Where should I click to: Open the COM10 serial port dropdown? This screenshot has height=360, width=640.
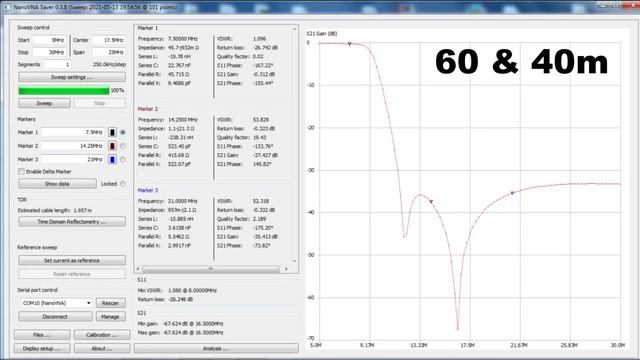coord(56,303)
